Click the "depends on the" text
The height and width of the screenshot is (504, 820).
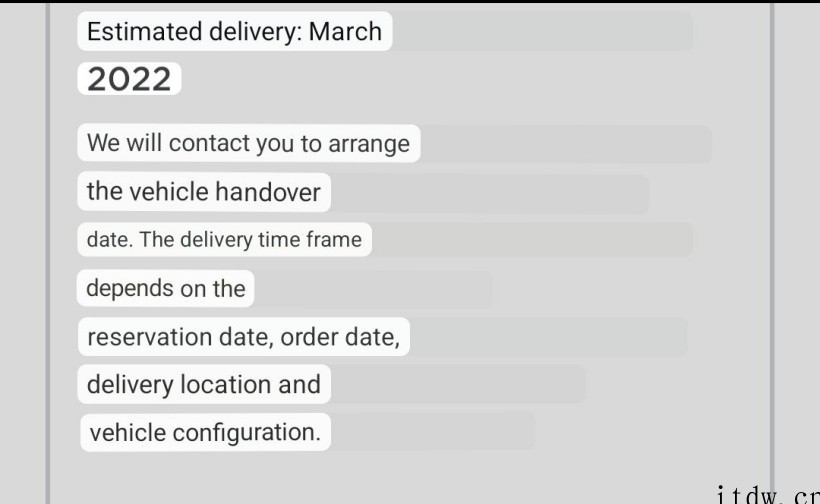coord(165,289)
